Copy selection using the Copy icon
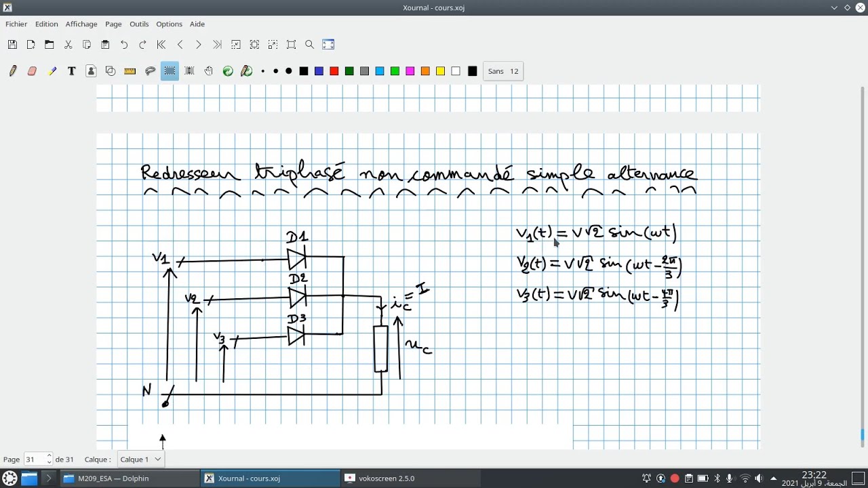This screenshot has height=488, width=868. 87,45
